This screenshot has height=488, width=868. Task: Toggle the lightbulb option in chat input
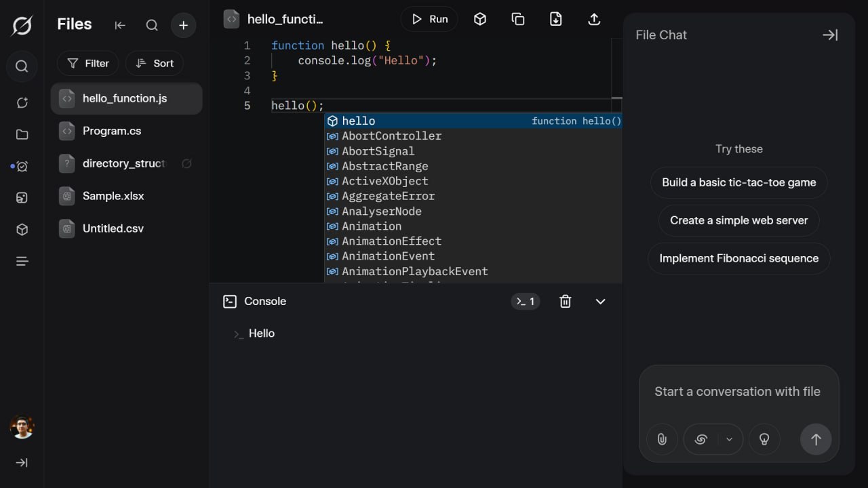764,439
